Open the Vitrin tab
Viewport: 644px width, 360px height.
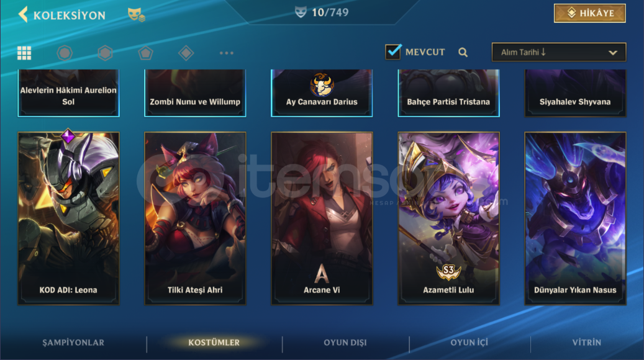tap(586, 343)
